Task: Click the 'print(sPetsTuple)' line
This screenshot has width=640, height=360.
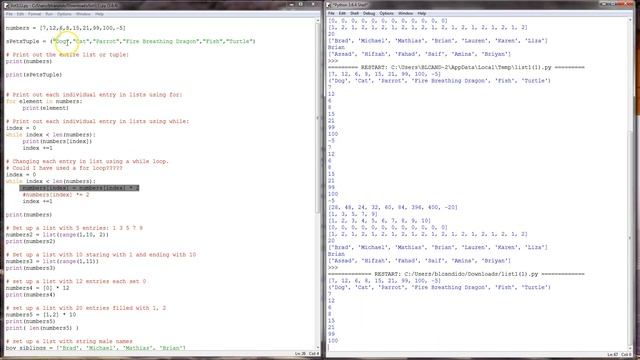Action: [x=34, y=75]
